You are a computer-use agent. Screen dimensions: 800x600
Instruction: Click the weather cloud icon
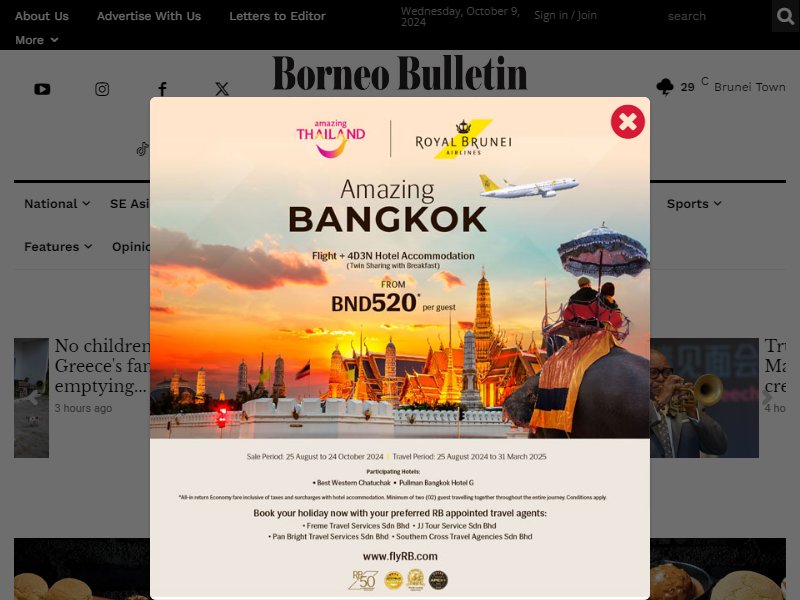[x=665, y=87]
